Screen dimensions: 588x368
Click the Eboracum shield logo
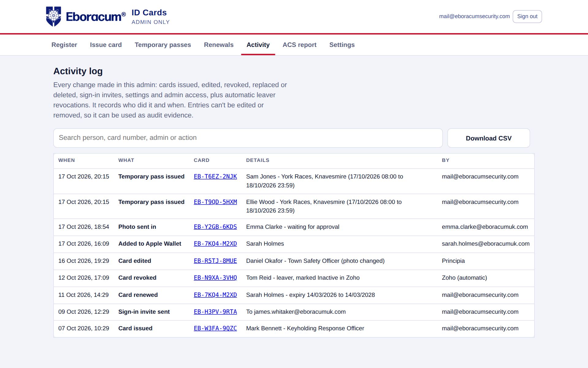point(54,17)
